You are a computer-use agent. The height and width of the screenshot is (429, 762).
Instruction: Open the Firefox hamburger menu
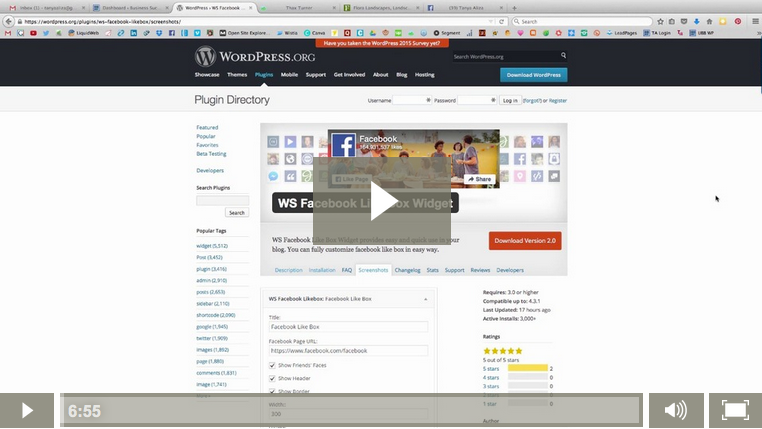pos(755,21)
